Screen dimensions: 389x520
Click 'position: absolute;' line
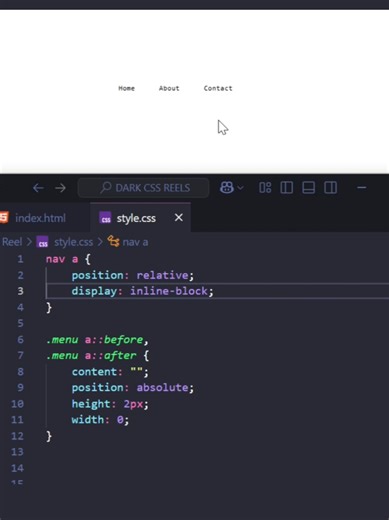coord(133,388)
